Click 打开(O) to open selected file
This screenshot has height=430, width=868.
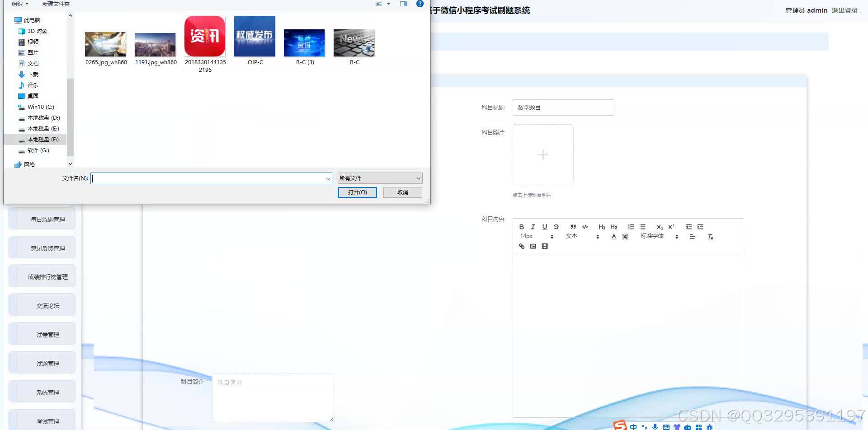coord(357,192)
